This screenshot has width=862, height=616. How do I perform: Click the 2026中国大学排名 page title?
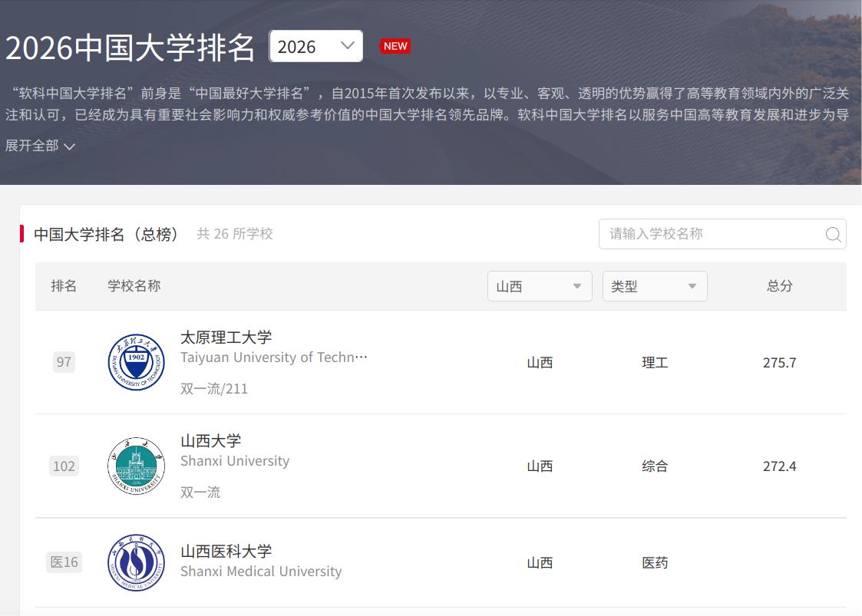point(130,46)
